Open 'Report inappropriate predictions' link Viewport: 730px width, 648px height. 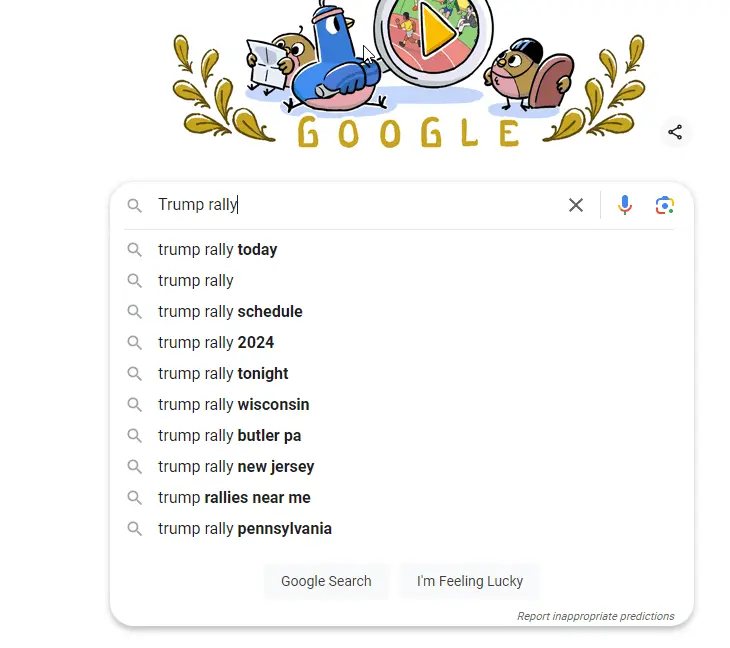[595, 616]
